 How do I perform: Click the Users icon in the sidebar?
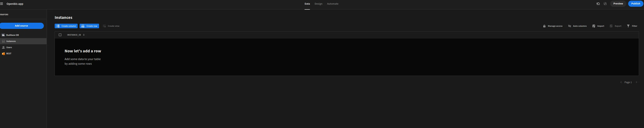pyautogui.click(x=3, y=47)
